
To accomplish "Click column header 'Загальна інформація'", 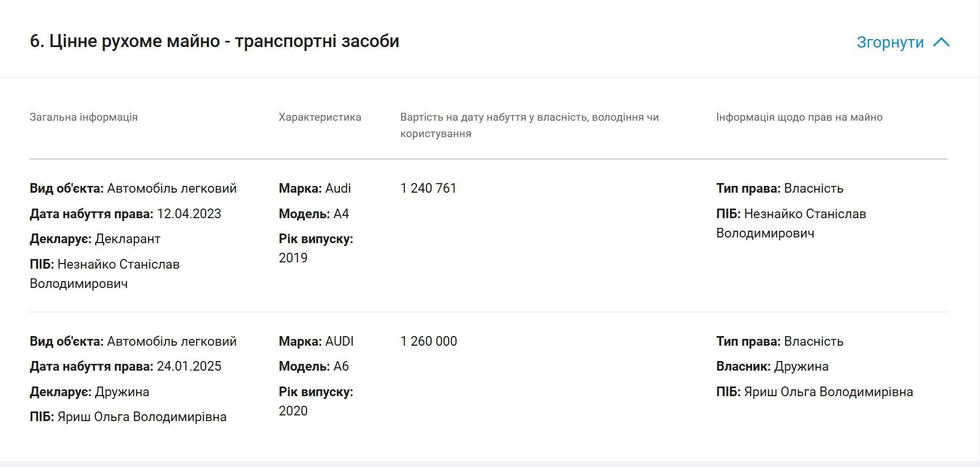I will click(x=84, y=117).
